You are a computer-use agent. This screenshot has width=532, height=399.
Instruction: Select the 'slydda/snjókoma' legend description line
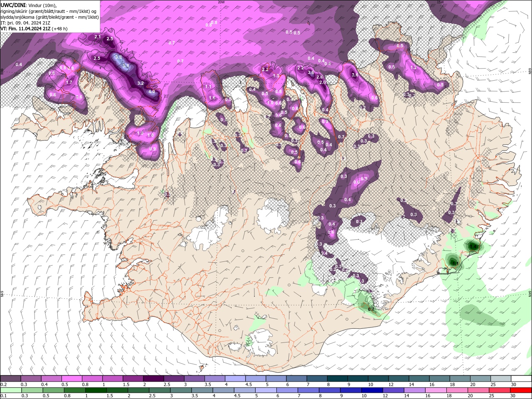click(x=49, y=17)
